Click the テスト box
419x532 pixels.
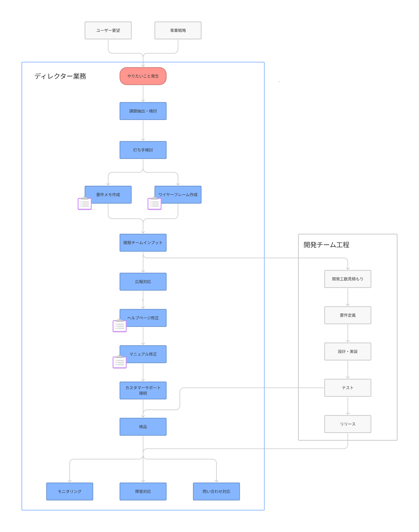(x=348, y=388)
